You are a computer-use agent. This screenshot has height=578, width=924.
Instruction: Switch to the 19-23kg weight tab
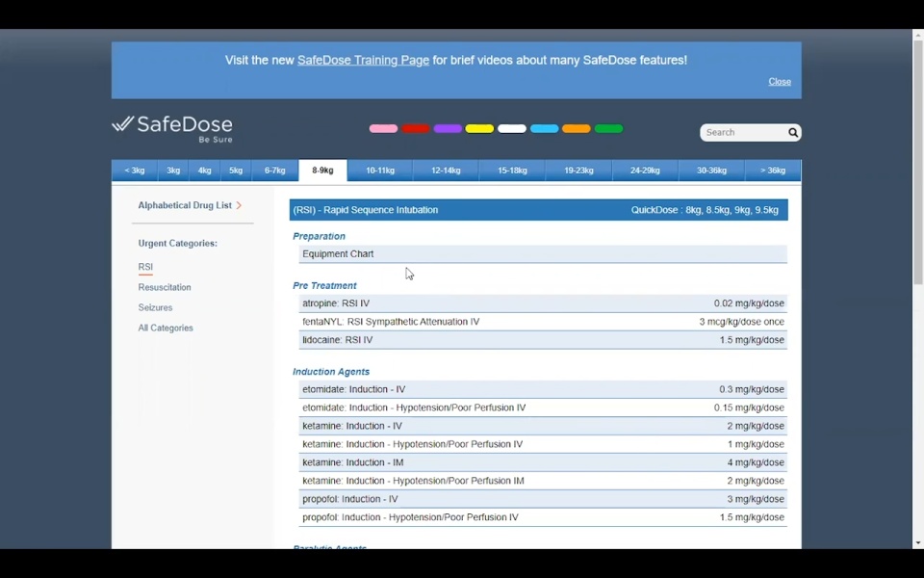578,171
